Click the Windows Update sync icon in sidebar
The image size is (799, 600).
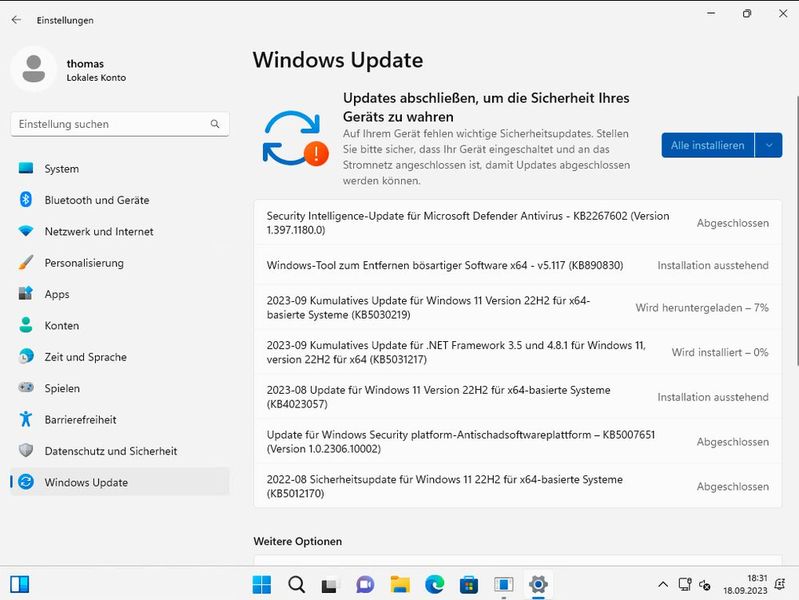pyautogui.click(x=25, y=482)
